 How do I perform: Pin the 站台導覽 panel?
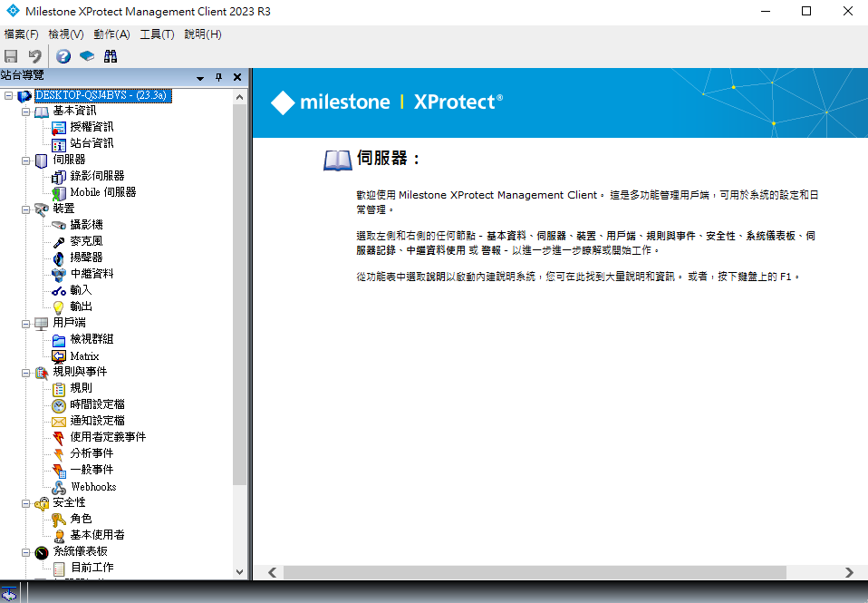click(x=218, y=77)
